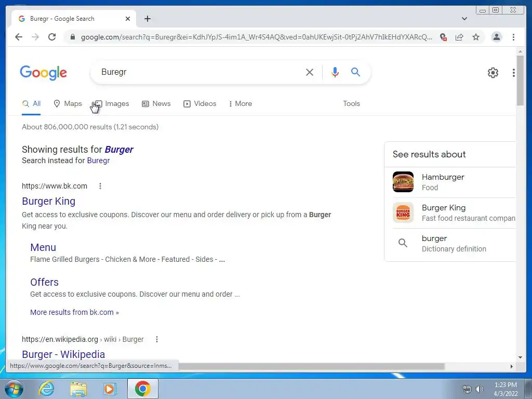Open options dots next to bk.com URL
The height and width of the screenshot is (399, 532).
[100, 186]
